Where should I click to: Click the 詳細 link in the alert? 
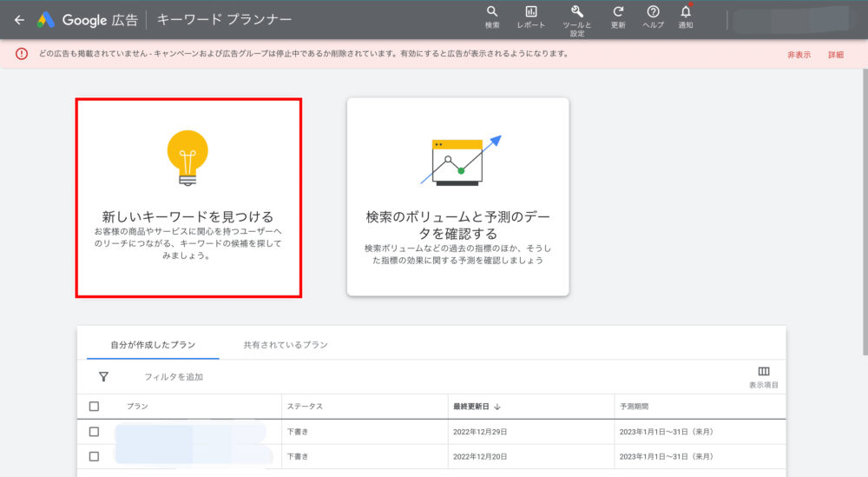836,54
